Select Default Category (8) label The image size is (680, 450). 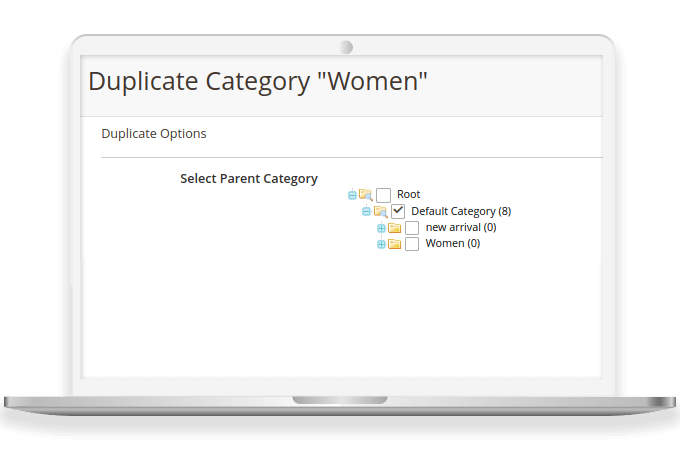(x=461, y=211)
